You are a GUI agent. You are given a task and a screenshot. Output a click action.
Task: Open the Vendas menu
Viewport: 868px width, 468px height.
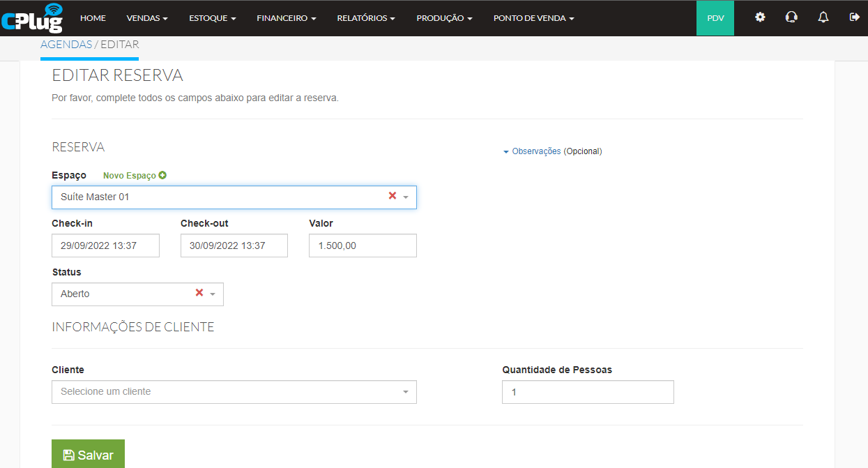pyautogui.click(x=147, y=18)
